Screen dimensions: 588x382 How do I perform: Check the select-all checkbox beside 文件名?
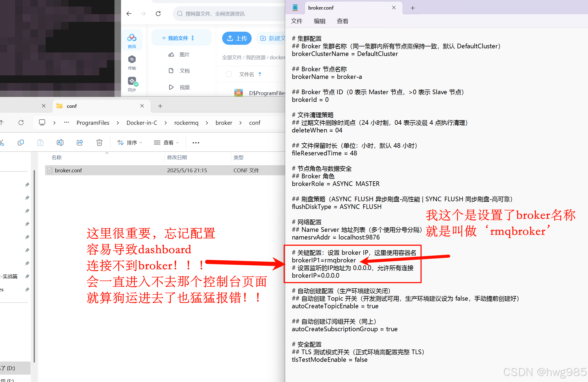pos(229,74)
